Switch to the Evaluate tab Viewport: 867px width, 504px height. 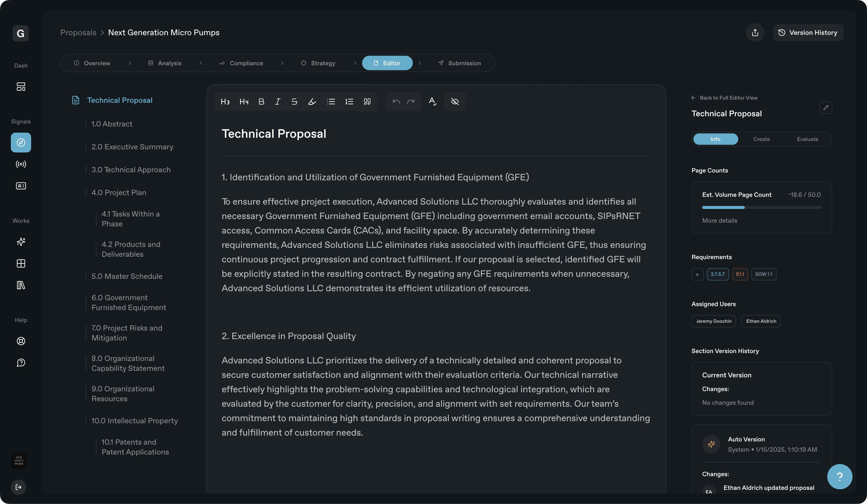point(807,139)
